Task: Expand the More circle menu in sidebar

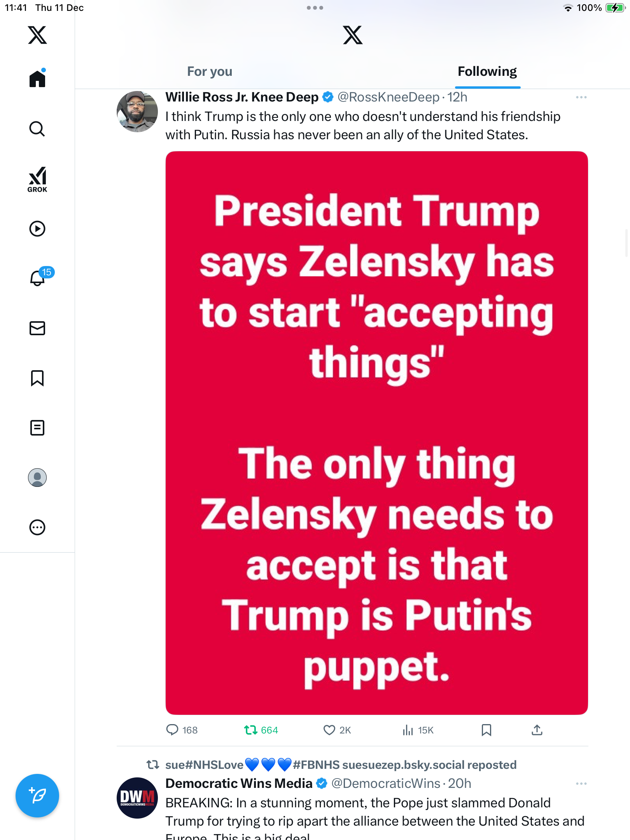Action: 37,527
